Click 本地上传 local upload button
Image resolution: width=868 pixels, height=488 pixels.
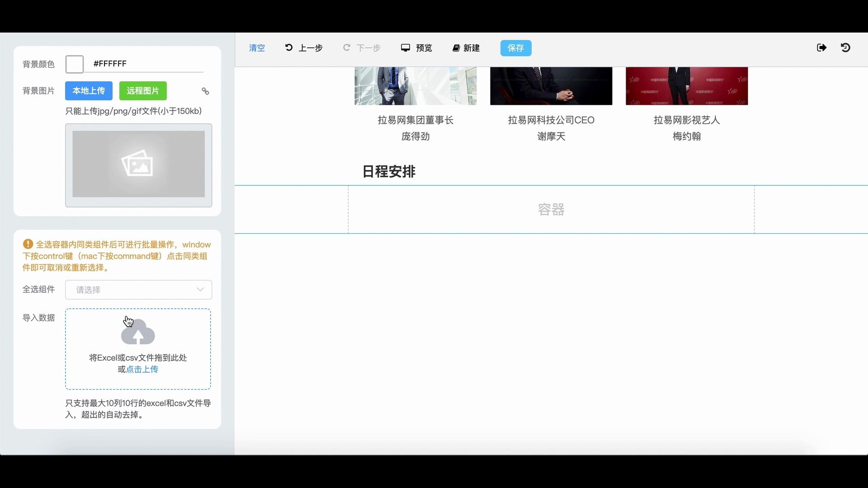point(89,91)
